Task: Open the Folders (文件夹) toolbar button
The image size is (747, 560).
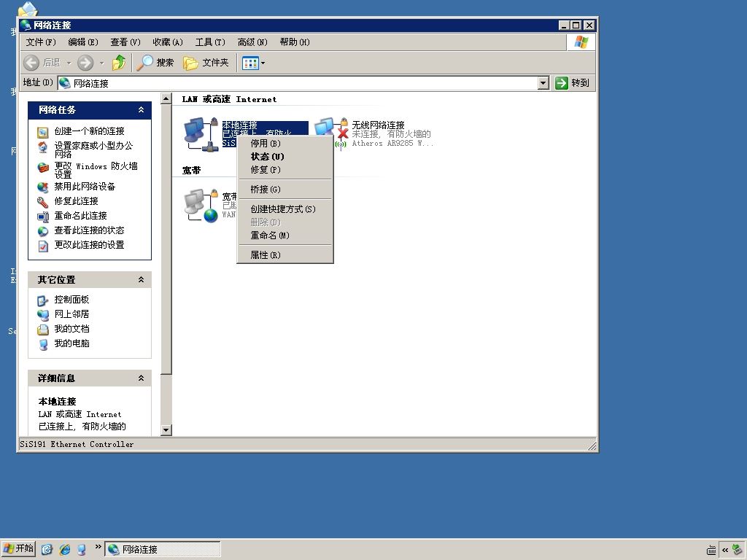Action: (x=206, y=63)
